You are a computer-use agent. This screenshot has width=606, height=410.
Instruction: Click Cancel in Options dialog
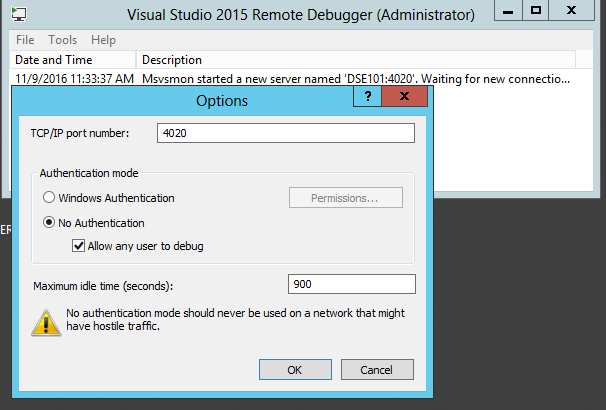click(x=377, y=370)
